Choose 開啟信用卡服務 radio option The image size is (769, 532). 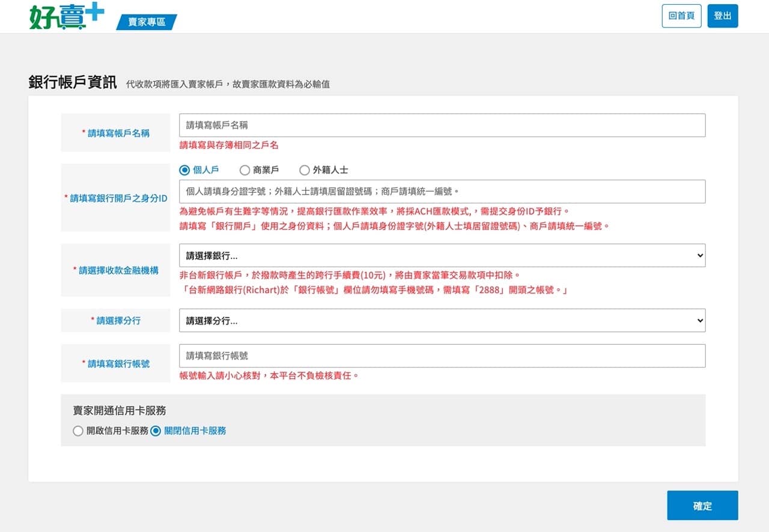point(78,431)
